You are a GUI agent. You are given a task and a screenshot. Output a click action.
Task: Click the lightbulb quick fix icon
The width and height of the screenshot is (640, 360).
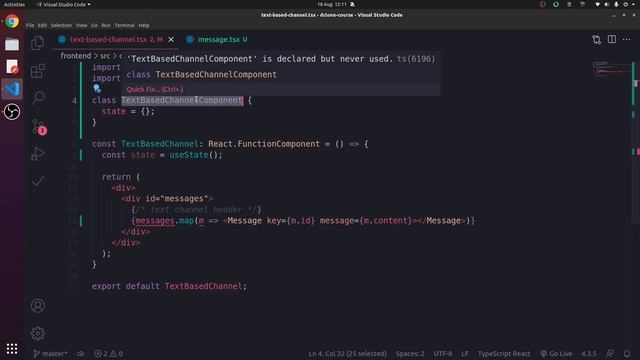click(97, 88)
